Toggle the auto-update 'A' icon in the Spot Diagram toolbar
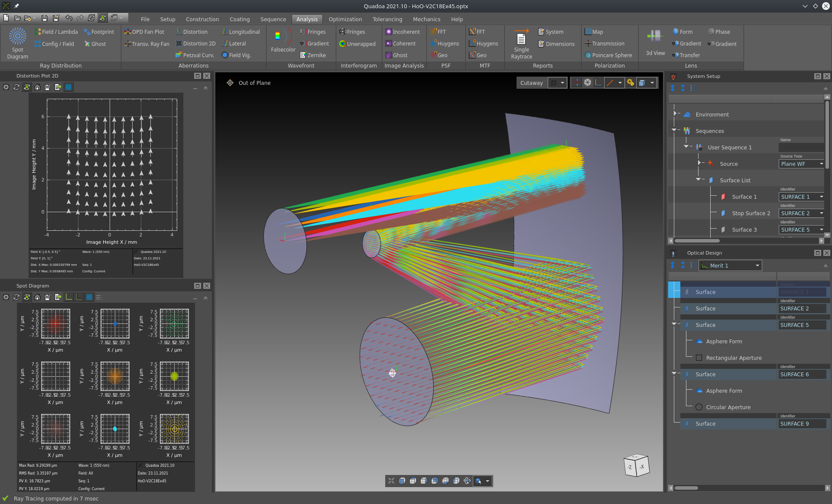This screenshot has width=832, height=504. [x=27, y=297]
